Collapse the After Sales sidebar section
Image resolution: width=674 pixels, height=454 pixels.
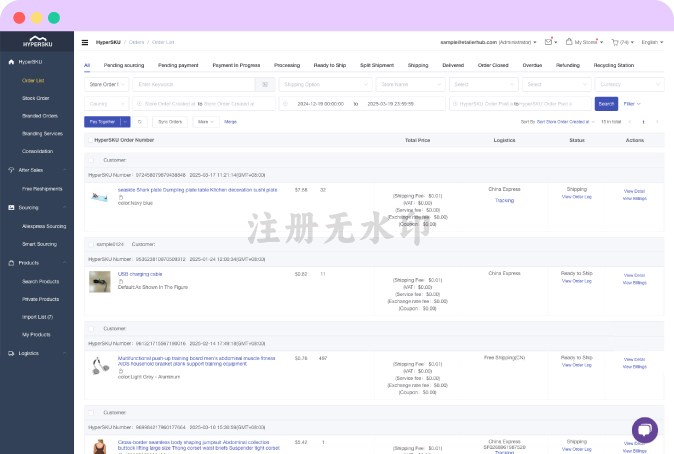64,170
